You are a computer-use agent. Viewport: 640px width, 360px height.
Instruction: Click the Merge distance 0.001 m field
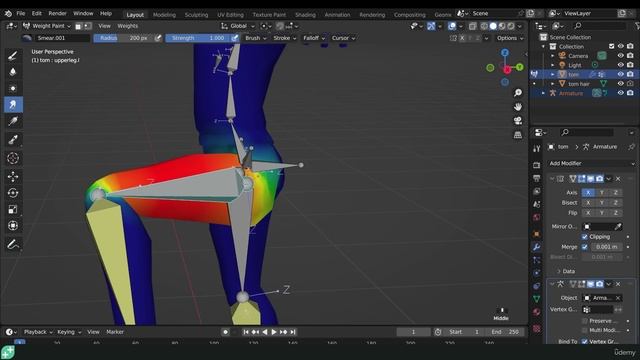coord(606,247)
